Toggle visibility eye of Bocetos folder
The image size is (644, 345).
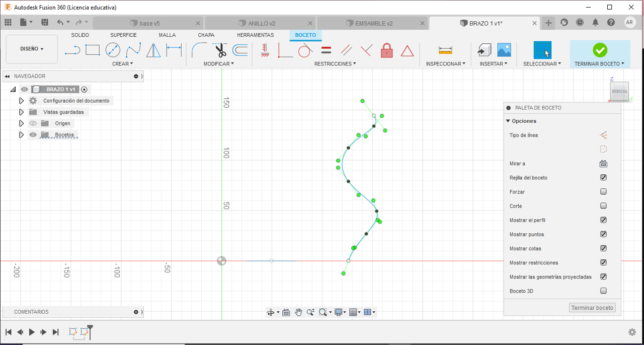coord(33,135)
